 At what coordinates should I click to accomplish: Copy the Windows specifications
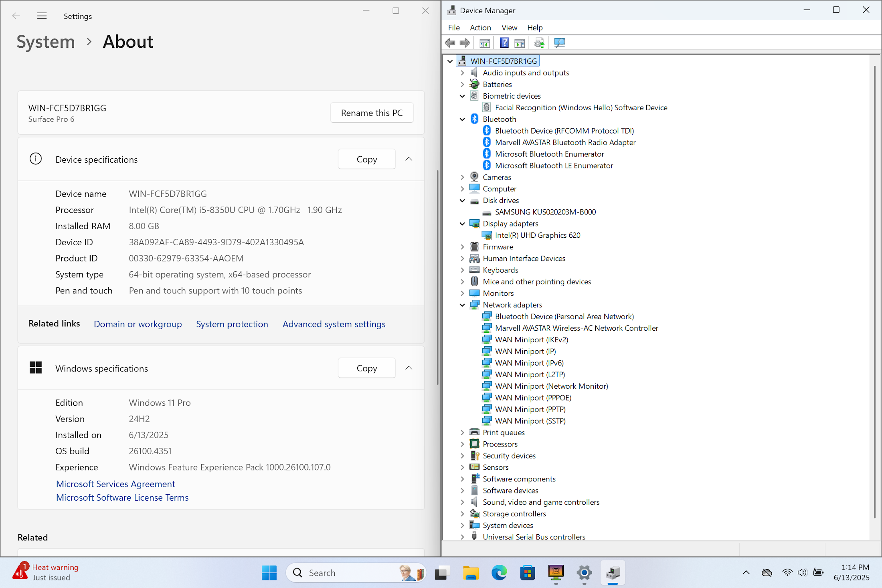tap(367, 368)
